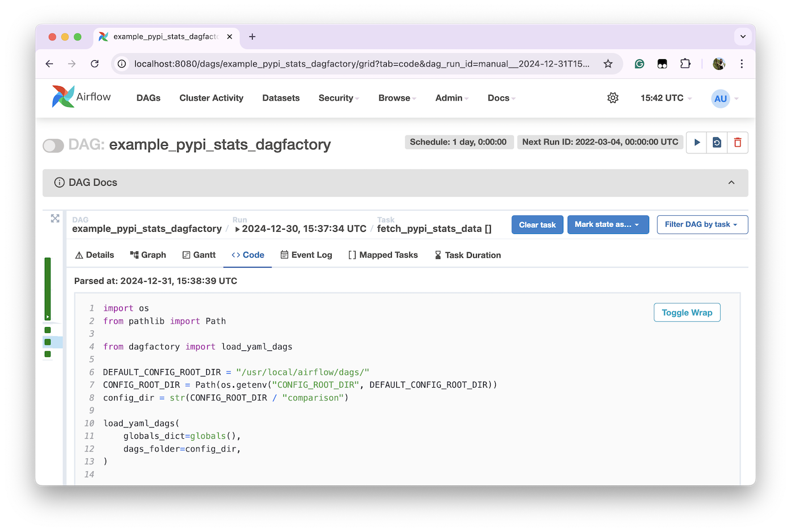Trigger the DAG with the play icon

click(x=697, y=143)
